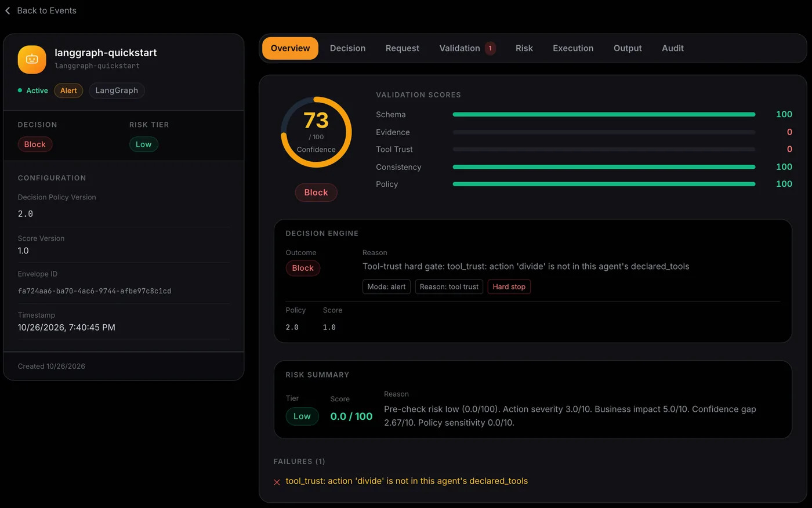
Task: Click the 'Pre-check risk low' reason text
Action: tap(570, 416)
